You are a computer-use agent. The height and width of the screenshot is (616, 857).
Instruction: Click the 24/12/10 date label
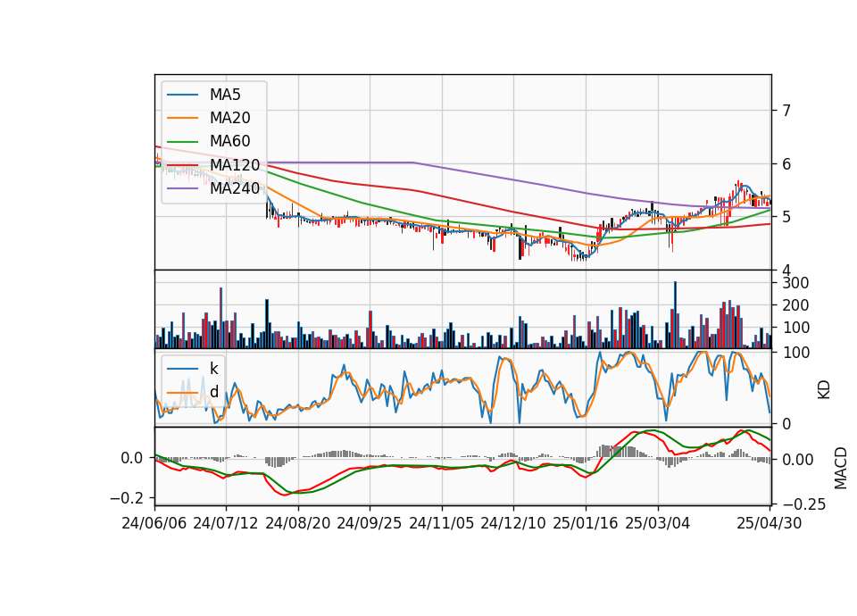[x=513, y=523]
